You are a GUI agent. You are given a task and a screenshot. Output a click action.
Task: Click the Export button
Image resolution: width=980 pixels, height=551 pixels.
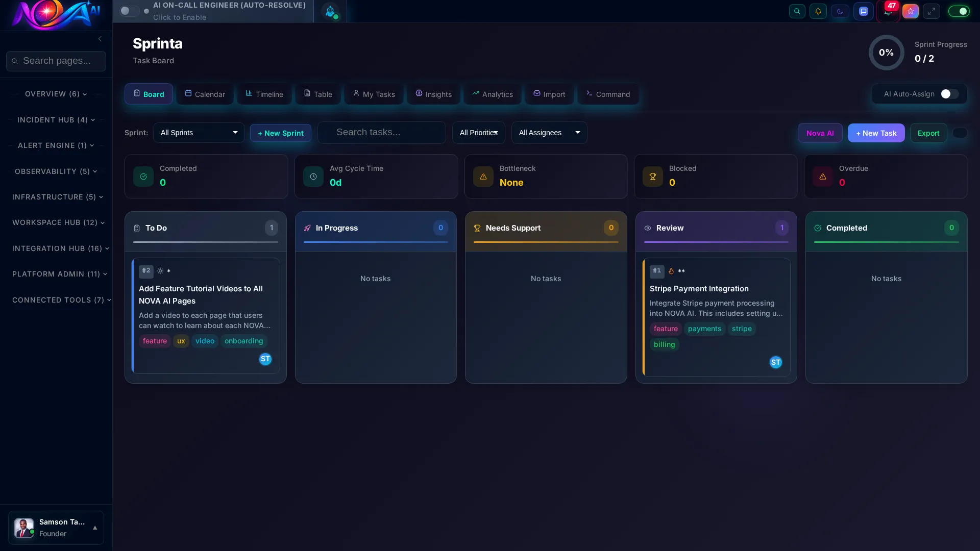(928, 133)
